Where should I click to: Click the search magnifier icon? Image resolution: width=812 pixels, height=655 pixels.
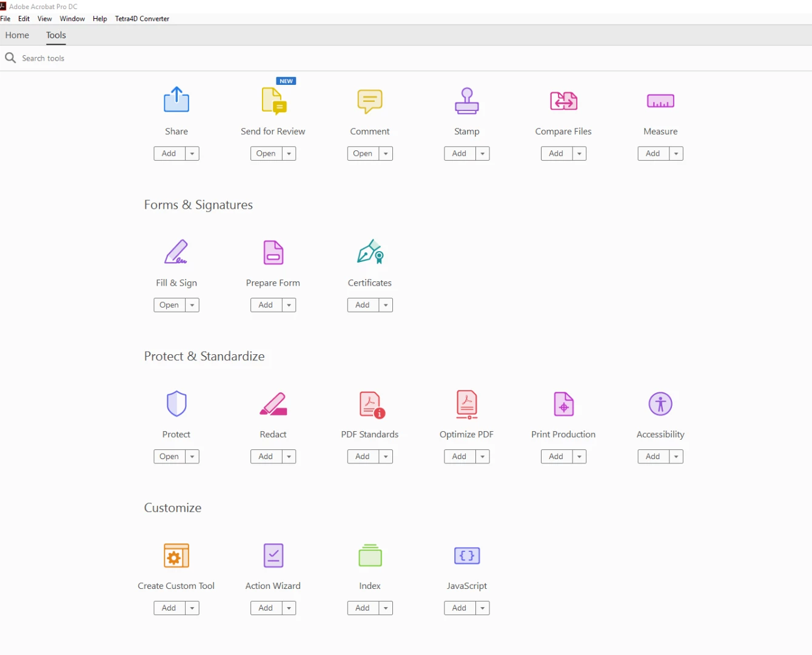point(10,58)
